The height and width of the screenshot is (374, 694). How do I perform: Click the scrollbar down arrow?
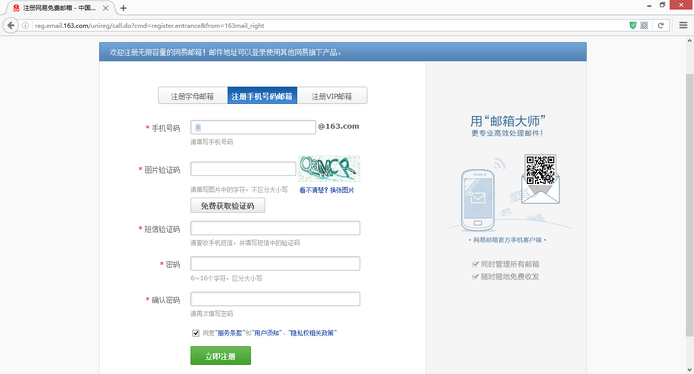point(689,370)
